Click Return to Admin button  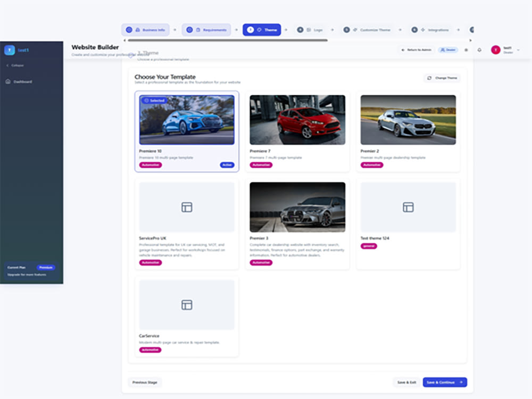pos(417,50)
